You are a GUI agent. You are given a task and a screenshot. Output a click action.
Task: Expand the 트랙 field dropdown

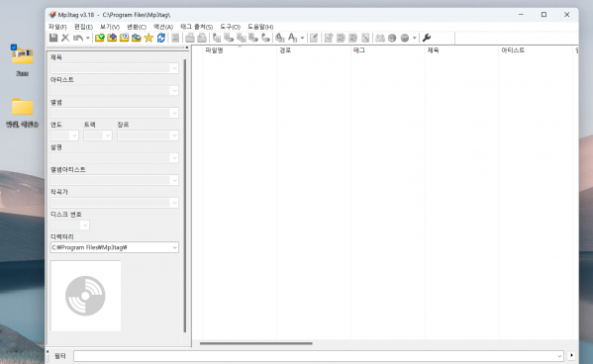[108, 136]
